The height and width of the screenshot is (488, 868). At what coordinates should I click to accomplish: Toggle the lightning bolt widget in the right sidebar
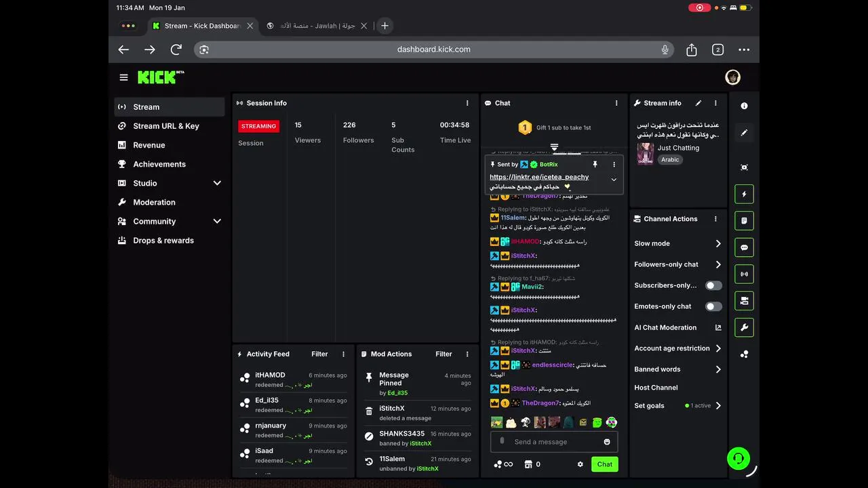coord(744,194)
